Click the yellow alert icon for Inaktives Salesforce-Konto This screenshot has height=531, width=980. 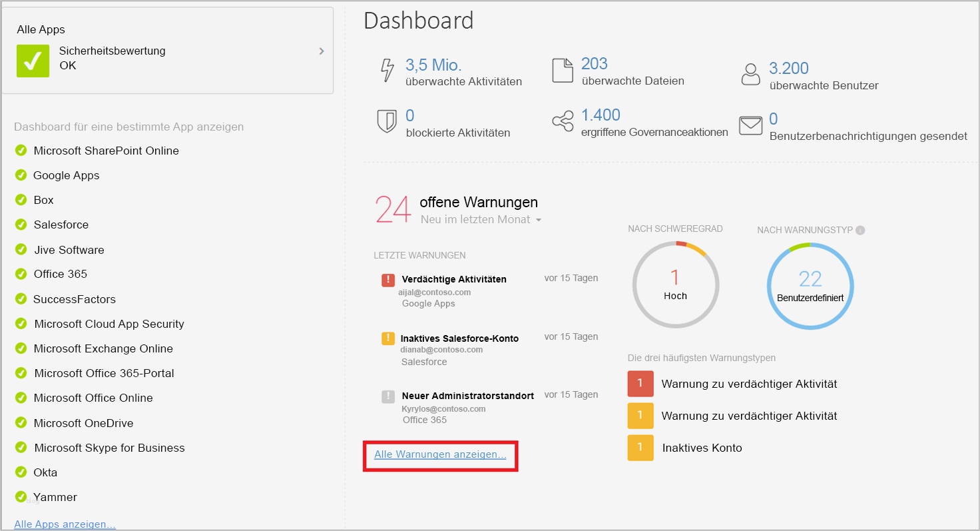[388, 338]
